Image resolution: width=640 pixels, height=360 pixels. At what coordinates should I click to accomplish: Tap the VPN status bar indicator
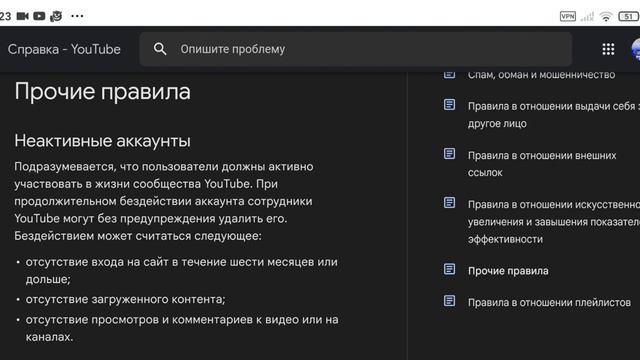(568, 16)
